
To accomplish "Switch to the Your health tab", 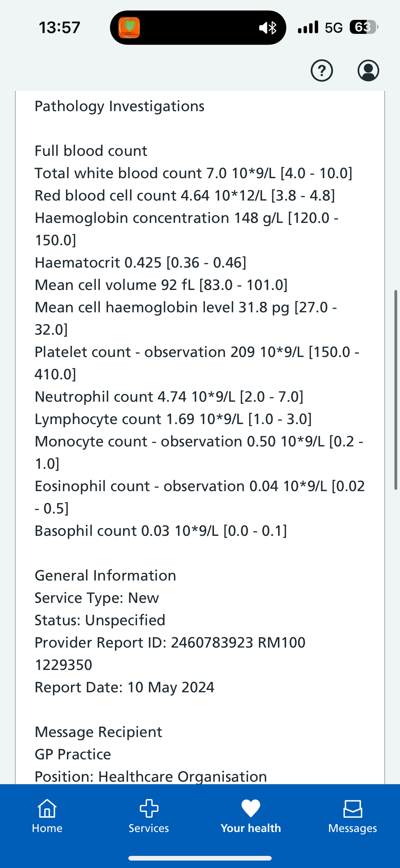I will pyautogui.click(x=251, y=816).
